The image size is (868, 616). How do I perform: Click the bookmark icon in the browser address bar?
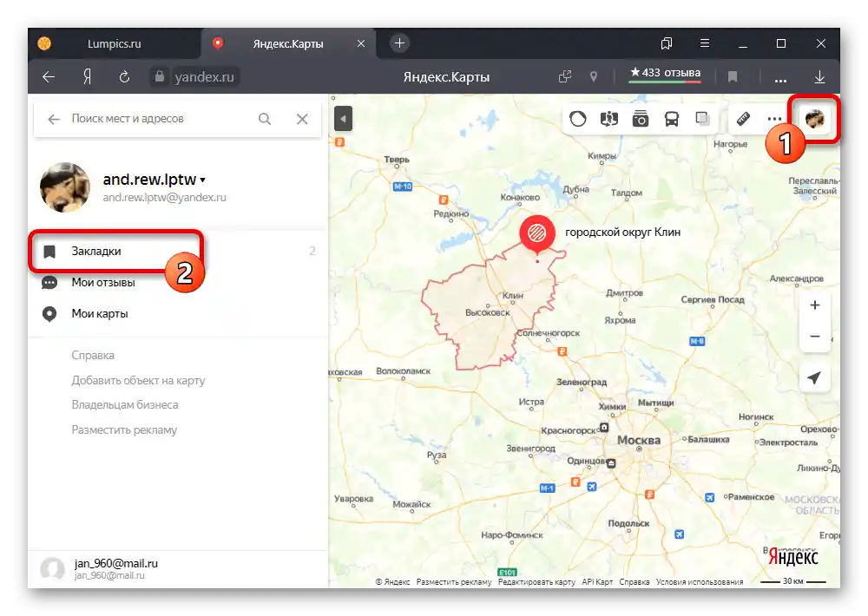click(x=733, y=76)
